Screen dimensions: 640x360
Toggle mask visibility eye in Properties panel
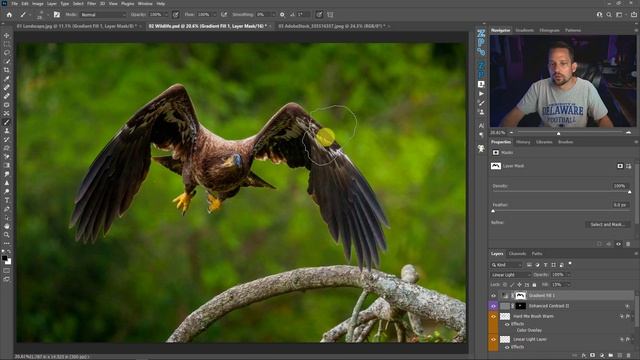[618, 244]
